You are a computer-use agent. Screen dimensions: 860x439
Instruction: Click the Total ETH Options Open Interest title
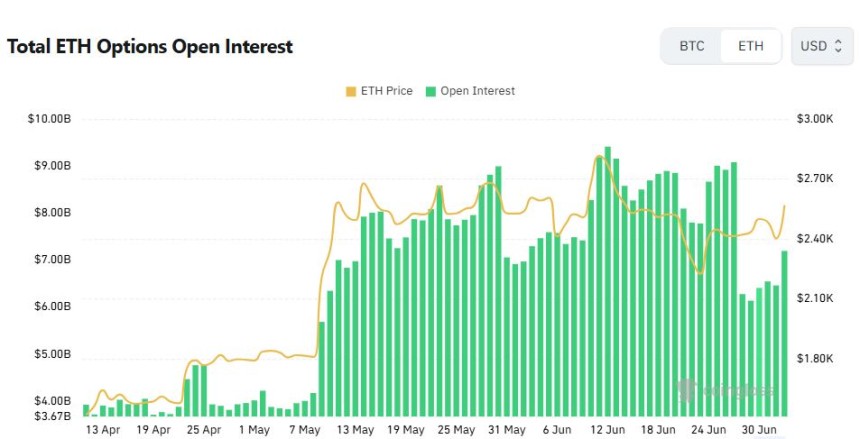pyautogui.click(x=149, y=46)
